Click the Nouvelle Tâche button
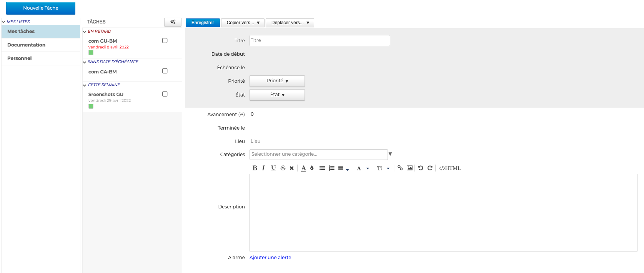This screenshot has height=273, width=644. point(41,8)
